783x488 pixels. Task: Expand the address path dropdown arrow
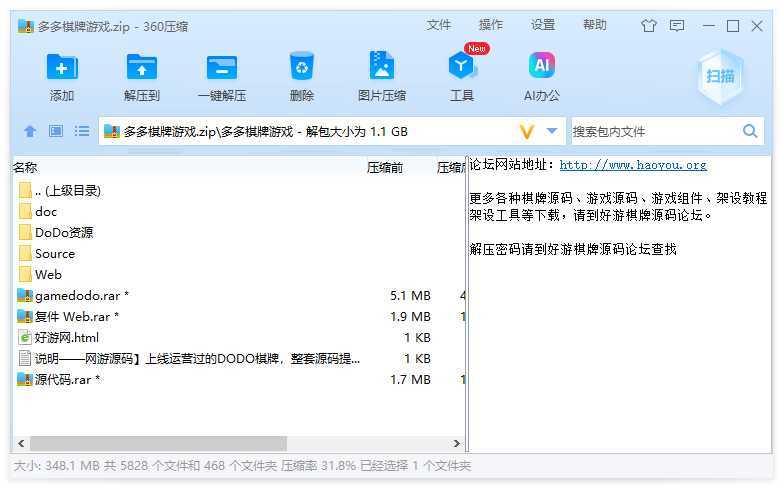pyautogui.click(x=552, y=131)
